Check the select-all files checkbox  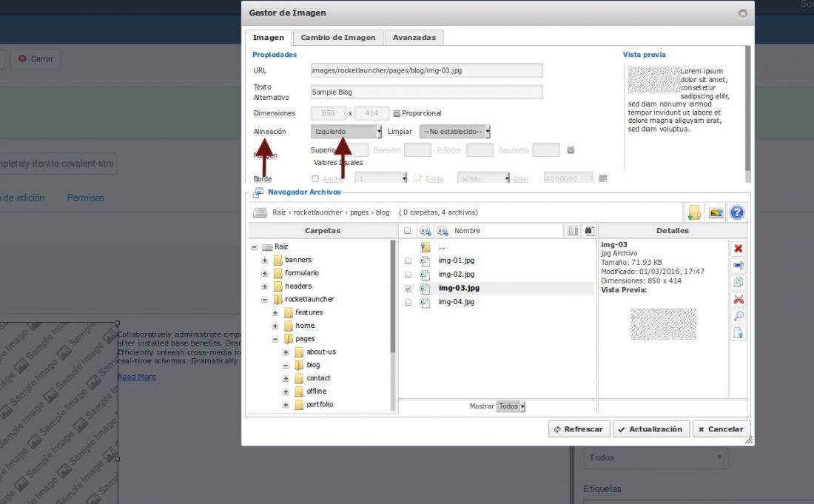click(x=408, y=230)
